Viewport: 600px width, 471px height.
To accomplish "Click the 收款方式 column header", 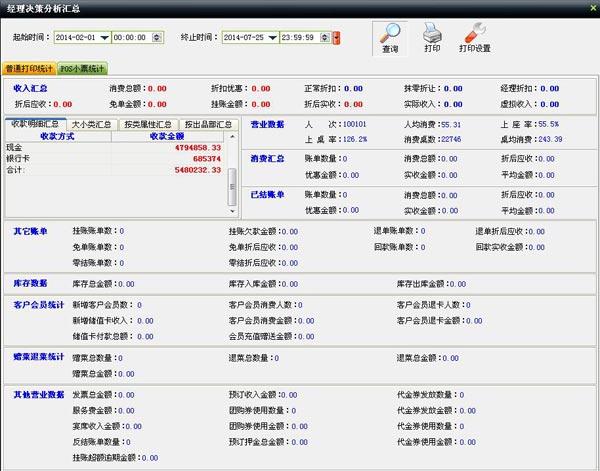I will pos(56,135).
